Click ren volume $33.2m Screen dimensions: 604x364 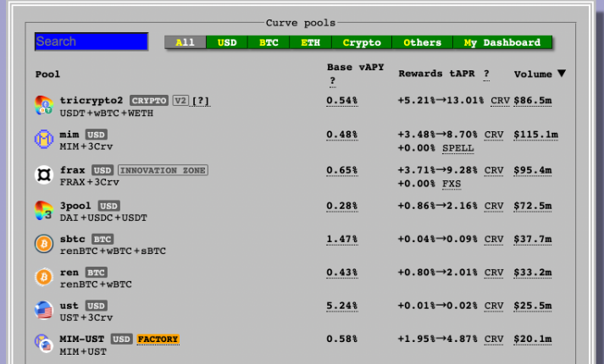pyautogui.click(x=533, y=273)
